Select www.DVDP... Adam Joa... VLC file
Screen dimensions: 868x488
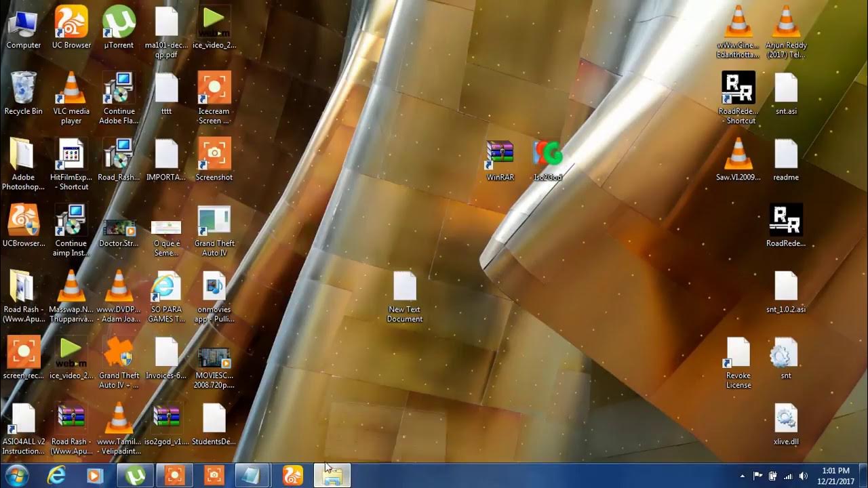pyautogui.click(x=119, y=297)
